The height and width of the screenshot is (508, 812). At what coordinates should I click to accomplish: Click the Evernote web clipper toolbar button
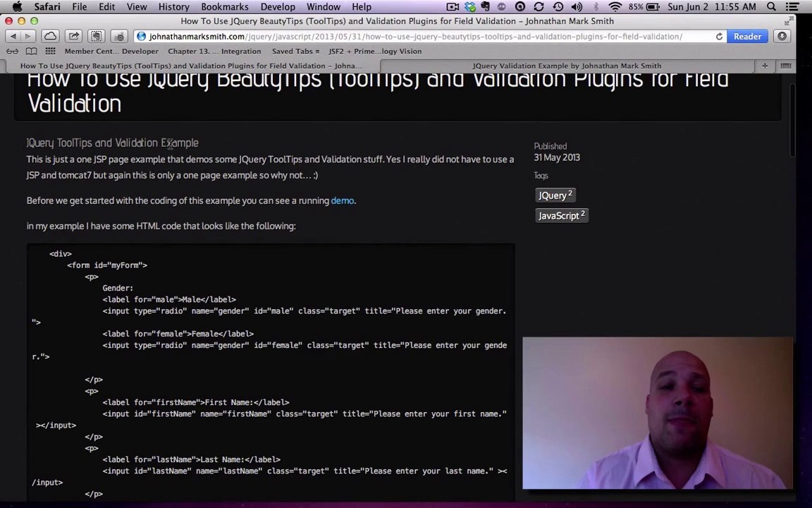point(97,36)
